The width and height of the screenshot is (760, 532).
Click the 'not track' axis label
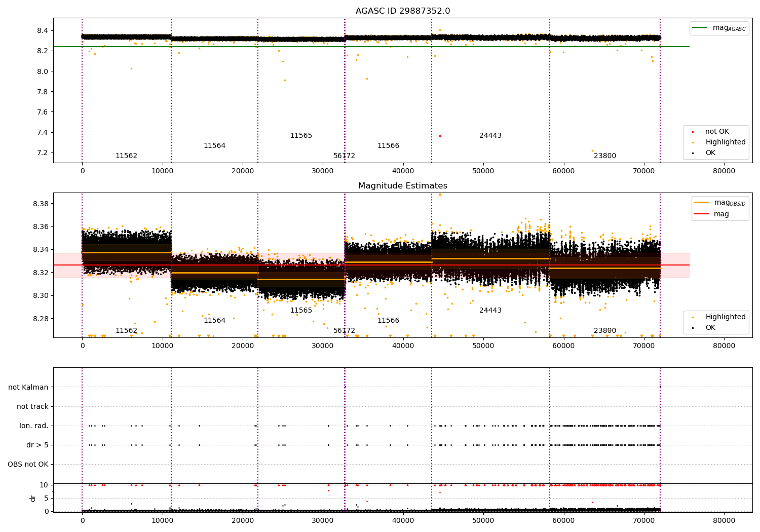pyautogui.click(x=32, y=406)
